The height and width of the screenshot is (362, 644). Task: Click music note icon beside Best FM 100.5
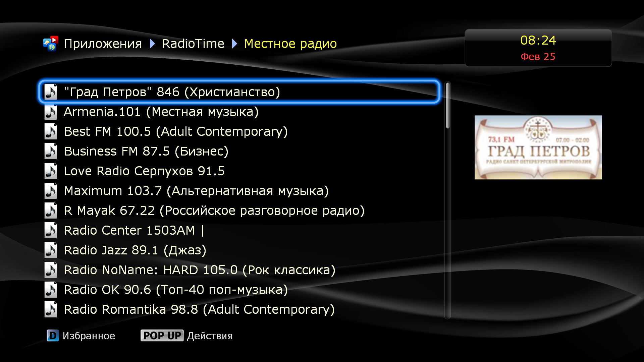coord(51,132)
